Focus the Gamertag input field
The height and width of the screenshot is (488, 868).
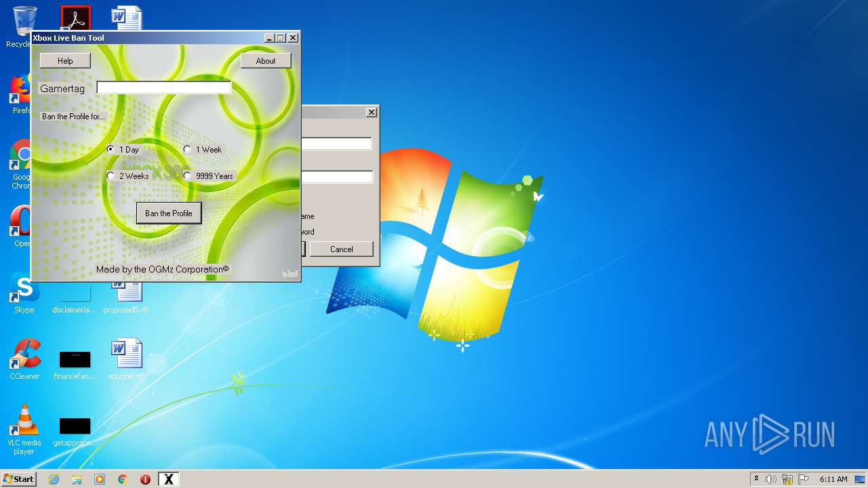coord(164,87)
